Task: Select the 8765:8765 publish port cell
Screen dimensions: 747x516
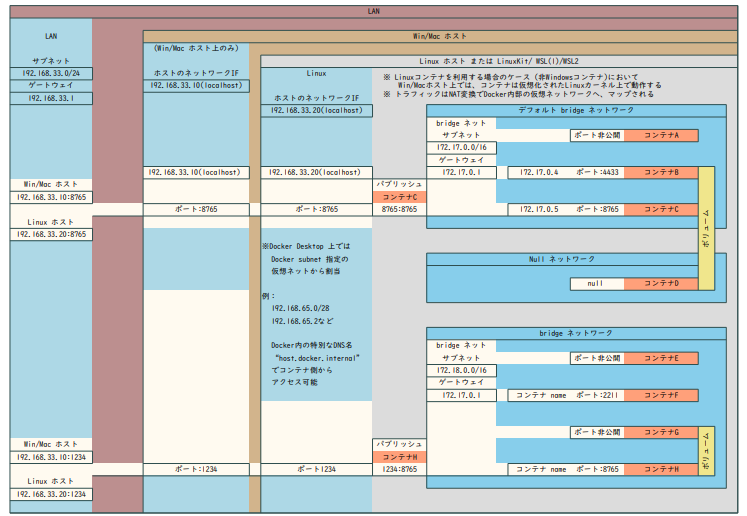Action: point(400,210)
